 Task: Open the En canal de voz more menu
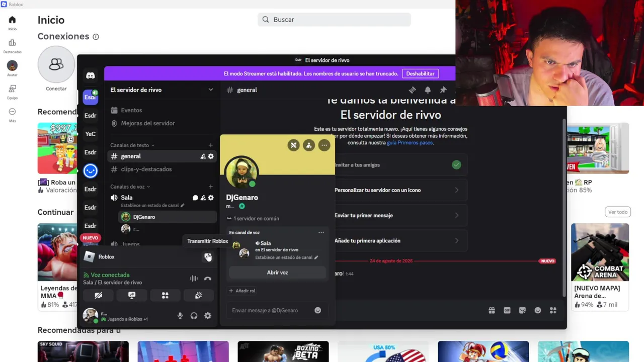321,233
